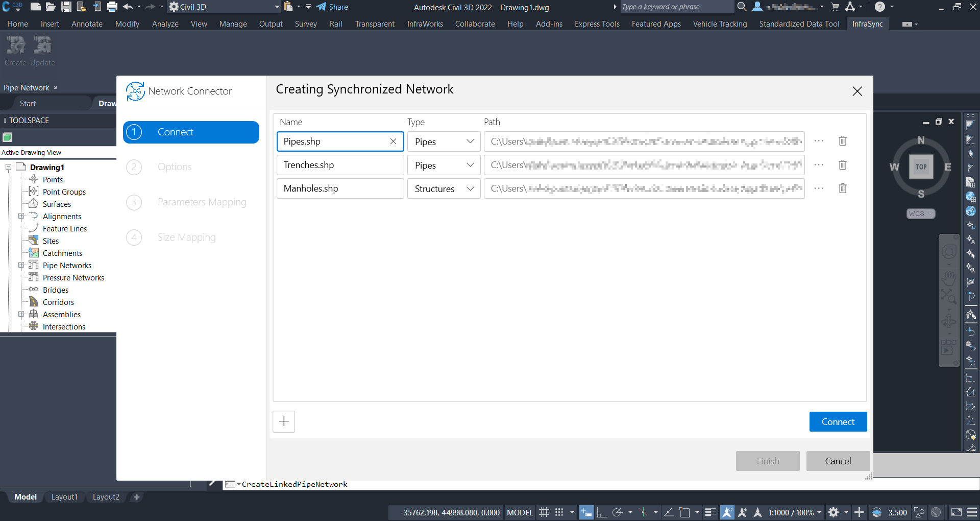
Task: Click the MODEL button in status bar
Action: [520, 512]
